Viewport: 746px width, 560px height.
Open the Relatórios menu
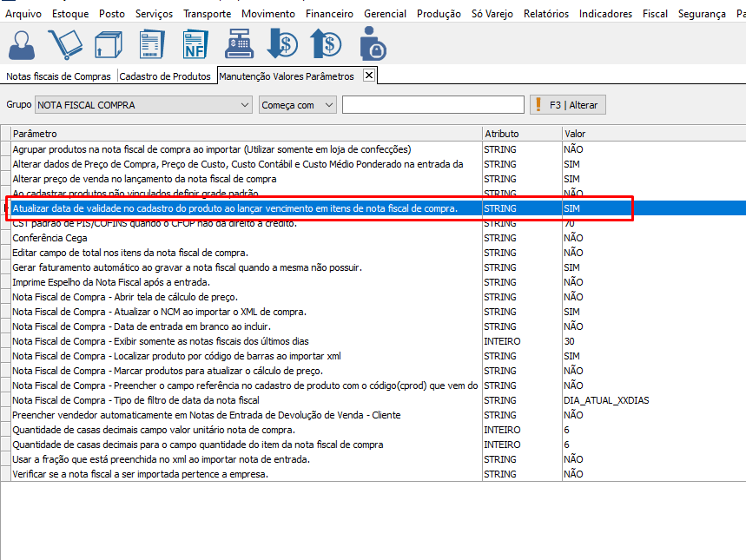click(x=545, y=14)
